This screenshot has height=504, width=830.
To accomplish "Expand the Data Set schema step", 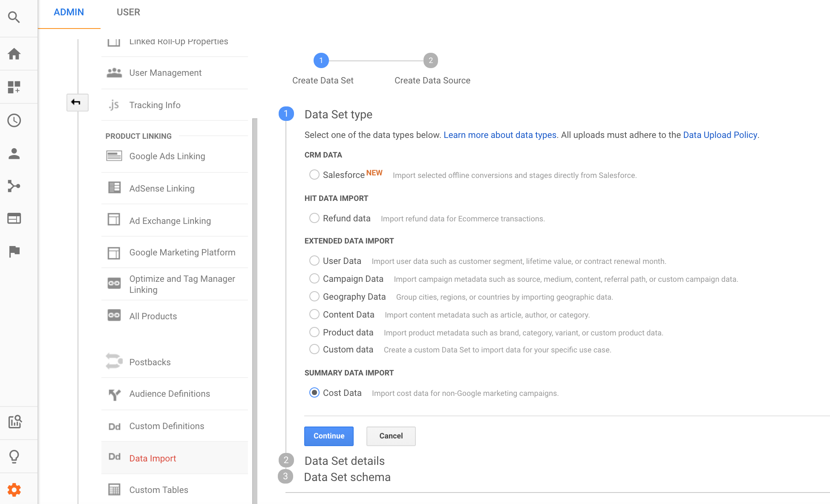I will click(347, 477).
